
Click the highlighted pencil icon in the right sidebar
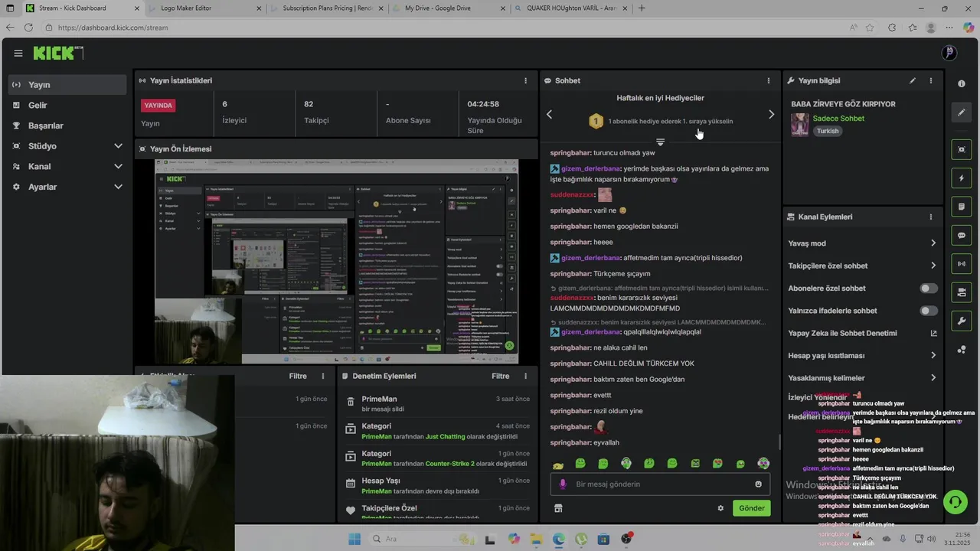coord(962,112)
